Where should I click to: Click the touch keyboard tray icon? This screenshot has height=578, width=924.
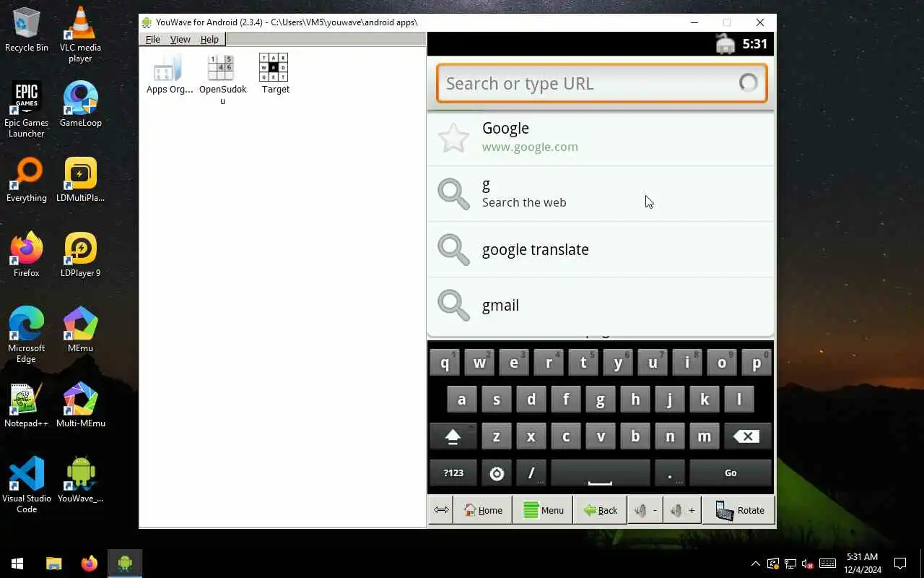coord(828,564)
